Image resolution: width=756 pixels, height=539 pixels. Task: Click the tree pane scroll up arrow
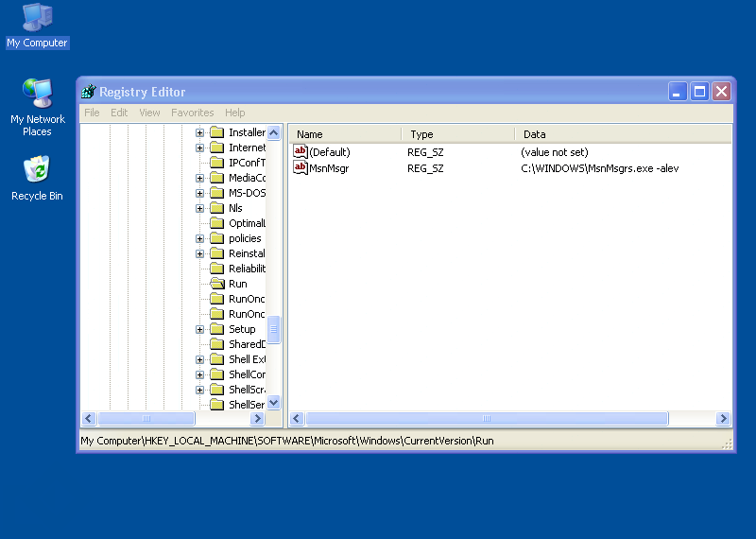click(x=274, y=132)
